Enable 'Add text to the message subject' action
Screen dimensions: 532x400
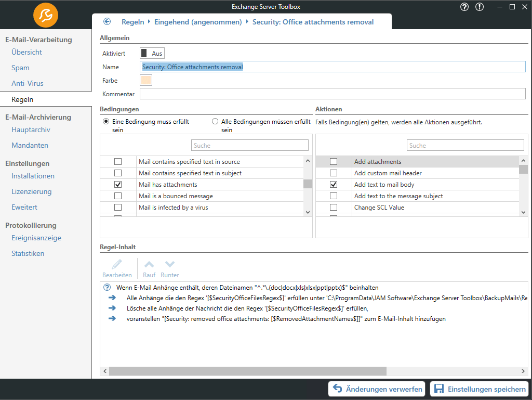[x=334, y=196]
